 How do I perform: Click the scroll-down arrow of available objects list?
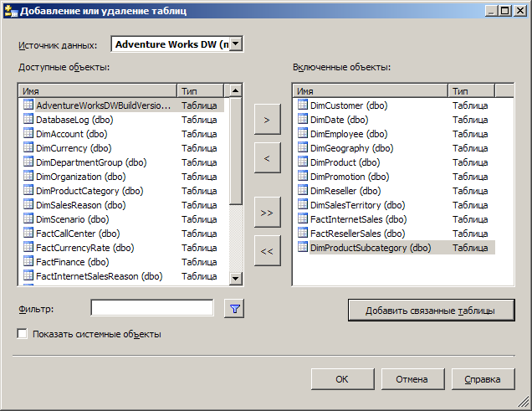235,279
